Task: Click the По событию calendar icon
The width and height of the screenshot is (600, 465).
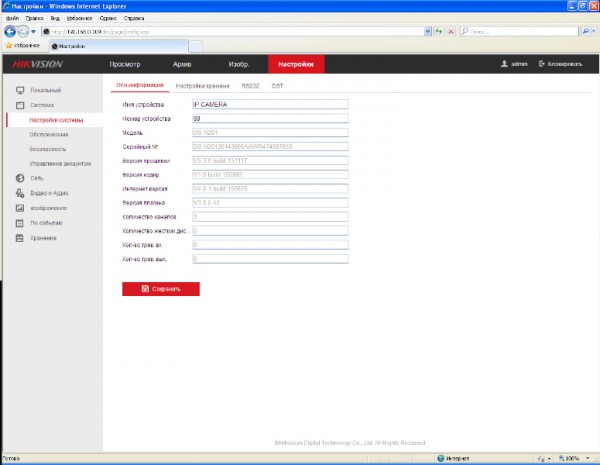Action: (x=20, y=223)
